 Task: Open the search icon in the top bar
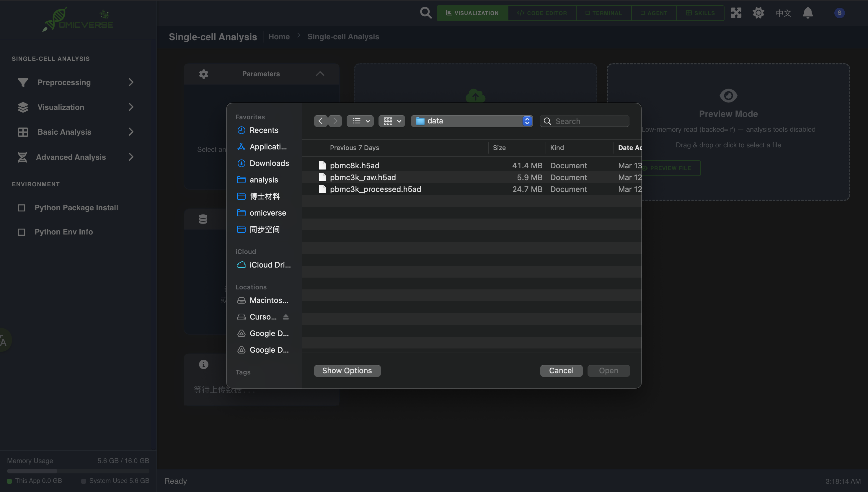point(425,13)
